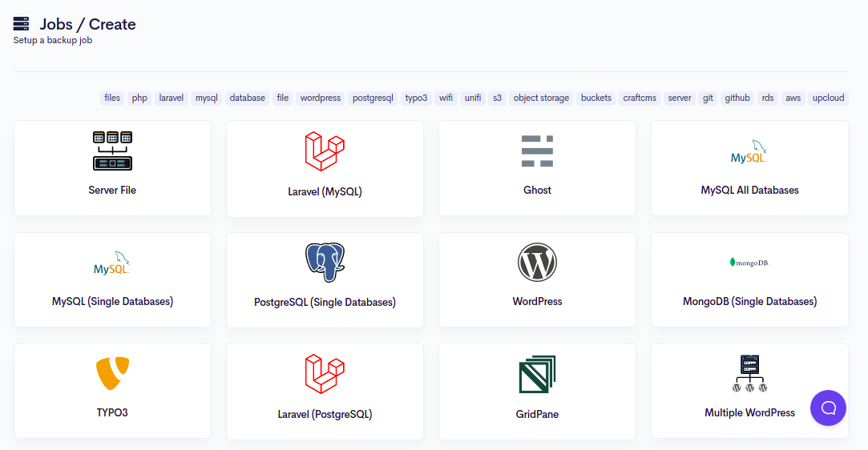Click the Ghost logo icon
This screenshot has width=868, height=450.
point(537,151)
